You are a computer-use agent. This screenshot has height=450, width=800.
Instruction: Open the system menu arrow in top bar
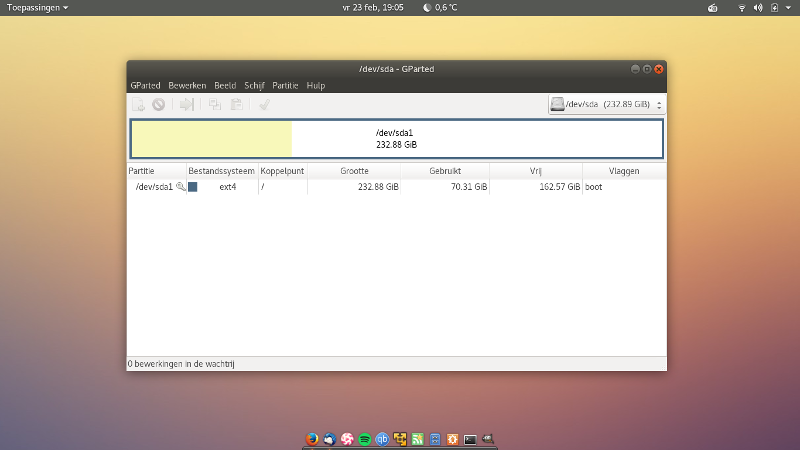(788, 8)
